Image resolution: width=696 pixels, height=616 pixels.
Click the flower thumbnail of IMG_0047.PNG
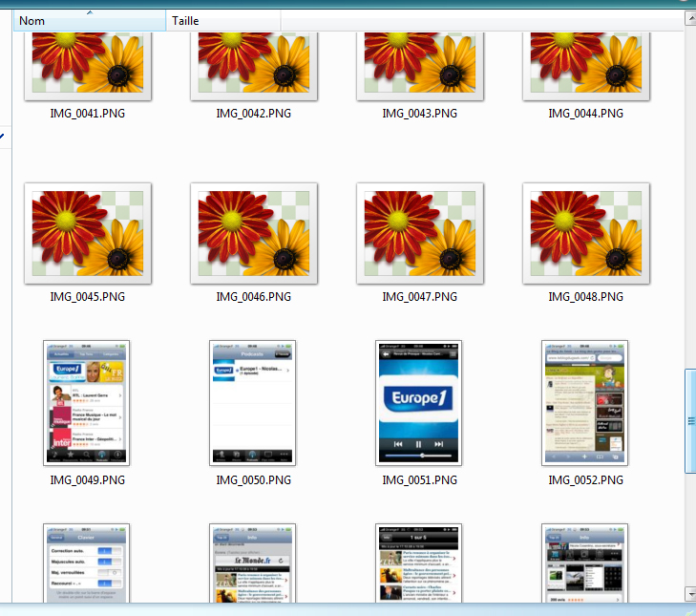point(419,233)
